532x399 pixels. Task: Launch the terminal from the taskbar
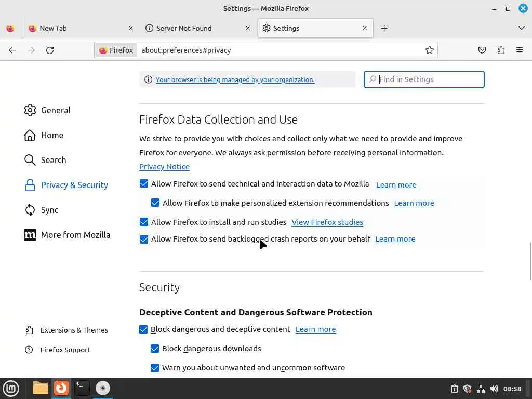click(82, 388)
